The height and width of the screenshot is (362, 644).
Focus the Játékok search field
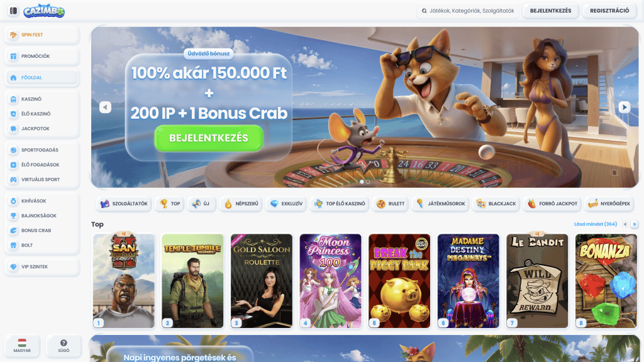point(468,11)
